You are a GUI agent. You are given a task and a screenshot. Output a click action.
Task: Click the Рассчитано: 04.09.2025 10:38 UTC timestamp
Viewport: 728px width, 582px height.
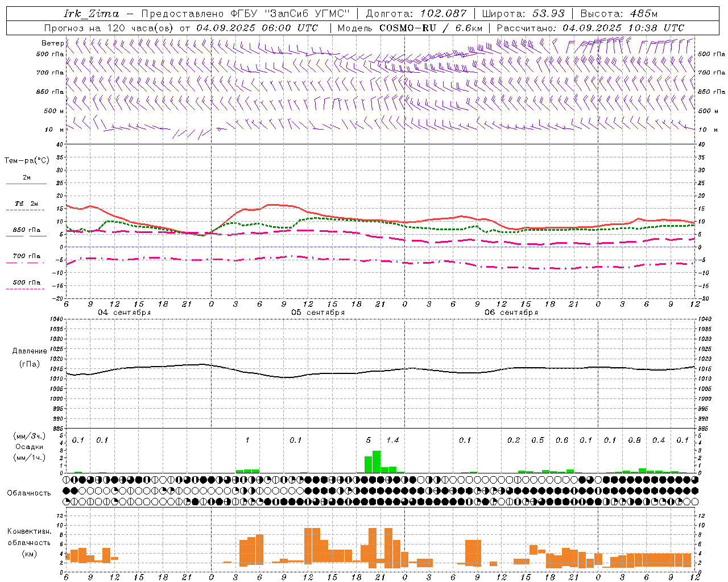pos(590,28)
